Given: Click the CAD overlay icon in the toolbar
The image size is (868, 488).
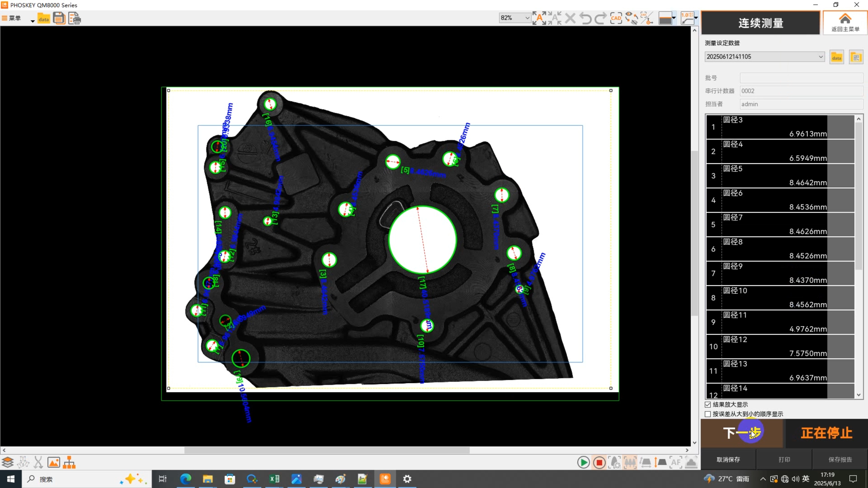Looking at the screenshot, I should tap(616, 18).
